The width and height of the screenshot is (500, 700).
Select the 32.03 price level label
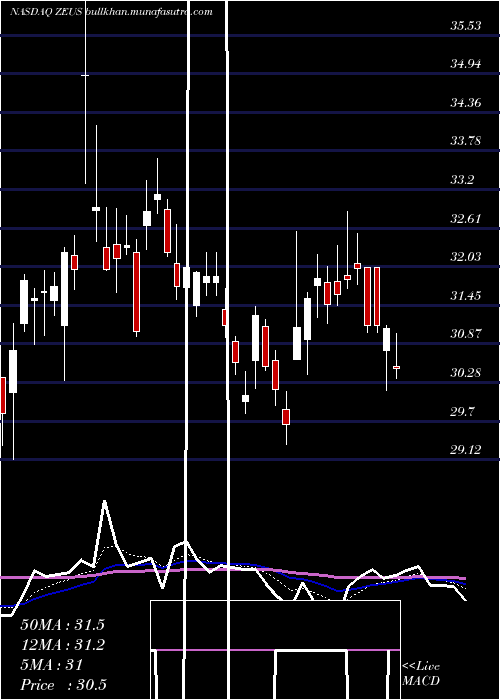point(466,257)
